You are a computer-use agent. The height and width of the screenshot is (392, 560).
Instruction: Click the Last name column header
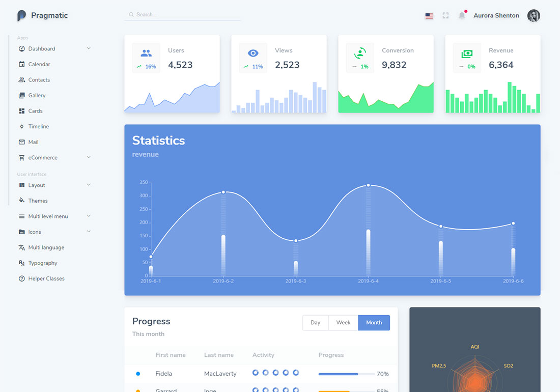(218, 355)
